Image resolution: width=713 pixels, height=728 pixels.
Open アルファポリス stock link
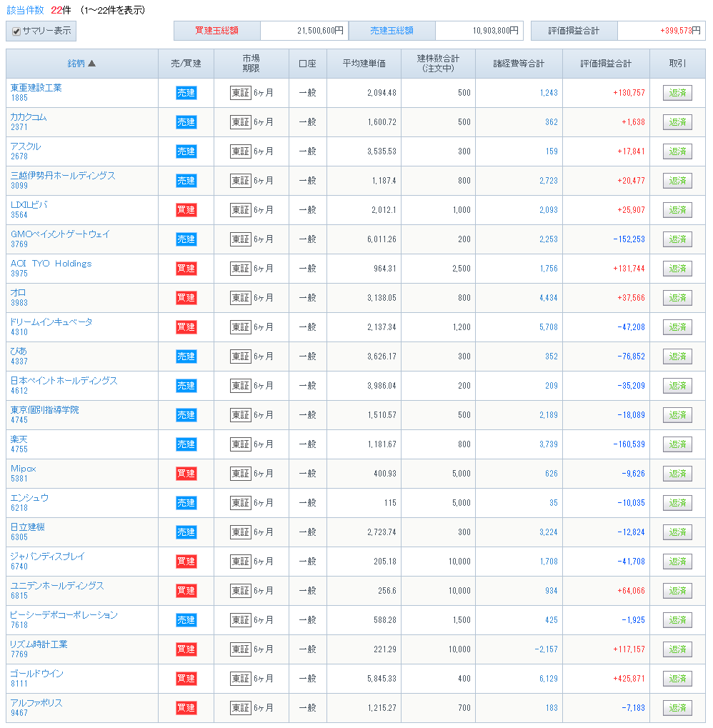point(36,702)
